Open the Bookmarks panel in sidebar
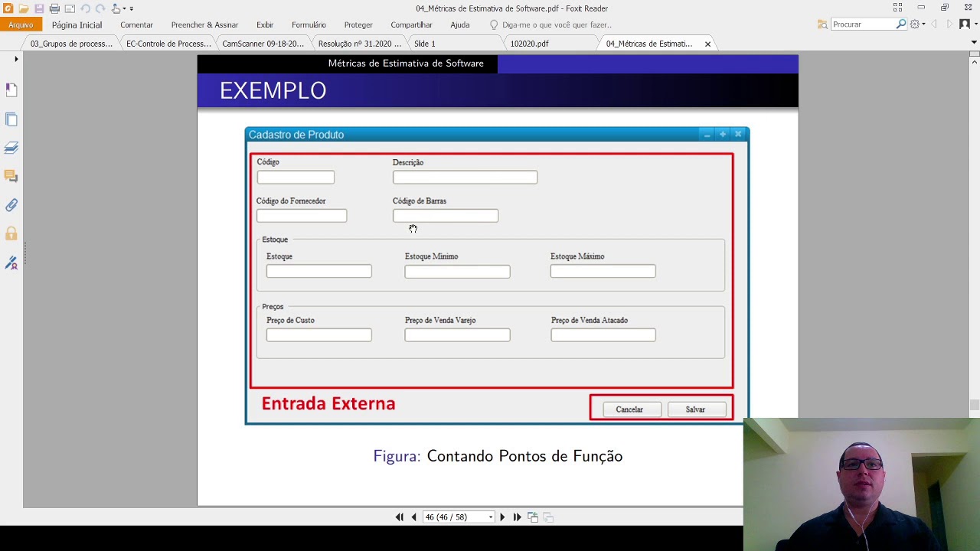980x551 pixels. coord(11,90)
